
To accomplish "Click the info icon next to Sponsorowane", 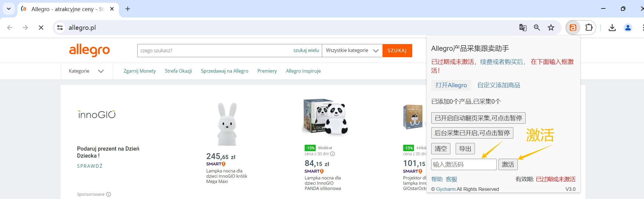I will [108, 194].
